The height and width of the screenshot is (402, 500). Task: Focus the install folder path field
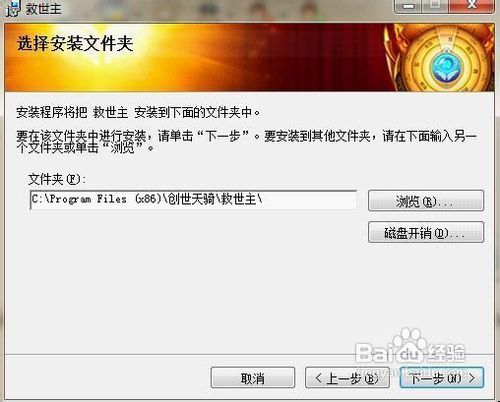(x=193, y=200)
